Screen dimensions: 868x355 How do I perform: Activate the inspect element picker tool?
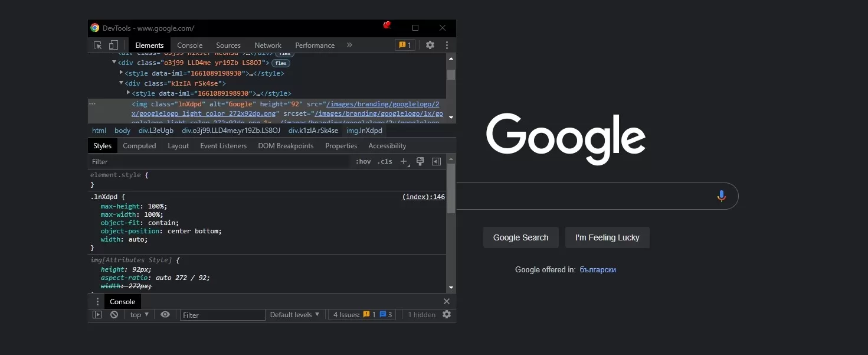(98, 45)
